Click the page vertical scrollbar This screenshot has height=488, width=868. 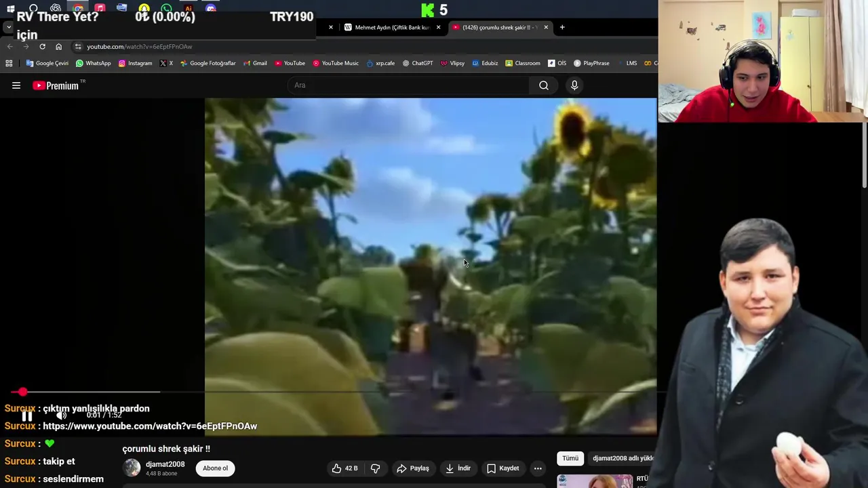click(864, 156)
